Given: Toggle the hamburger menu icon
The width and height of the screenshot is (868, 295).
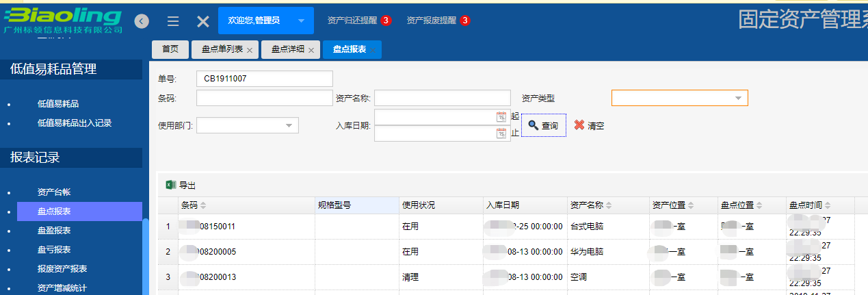Looking at the screenshot, I should [173, 21].
